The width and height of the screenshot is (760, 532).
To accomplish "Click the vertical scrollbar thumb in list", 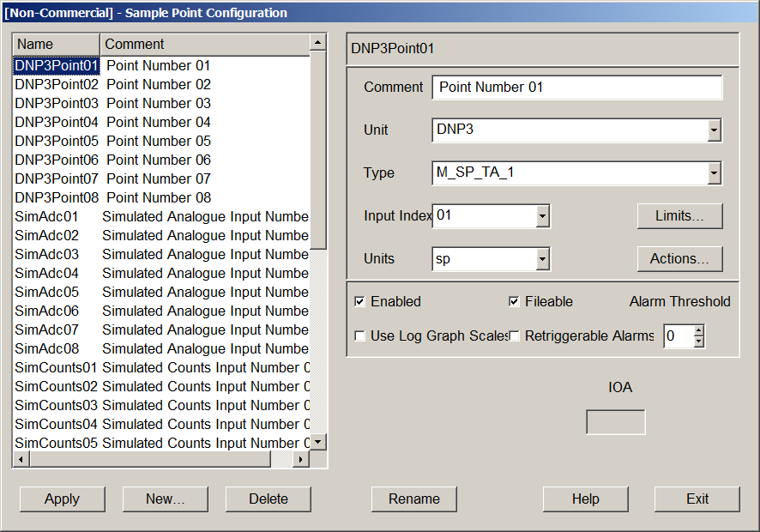I will click(x=318, y=150).
